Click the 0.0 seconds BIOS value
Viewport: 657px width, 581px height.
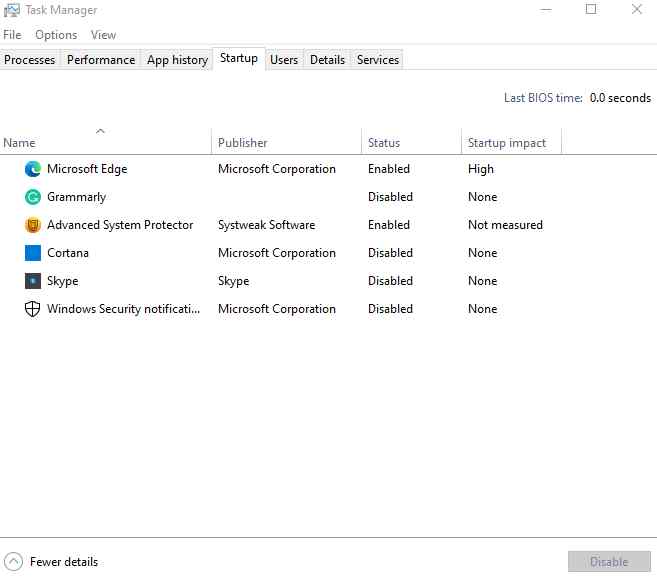point(621,98)
